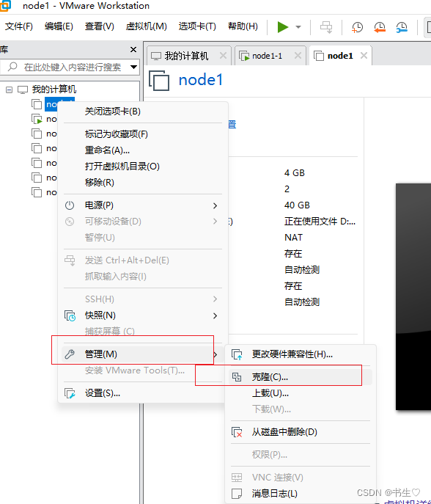
Task: Choose 关闭选项卡(B) in context menu
Action: (143, 112)
